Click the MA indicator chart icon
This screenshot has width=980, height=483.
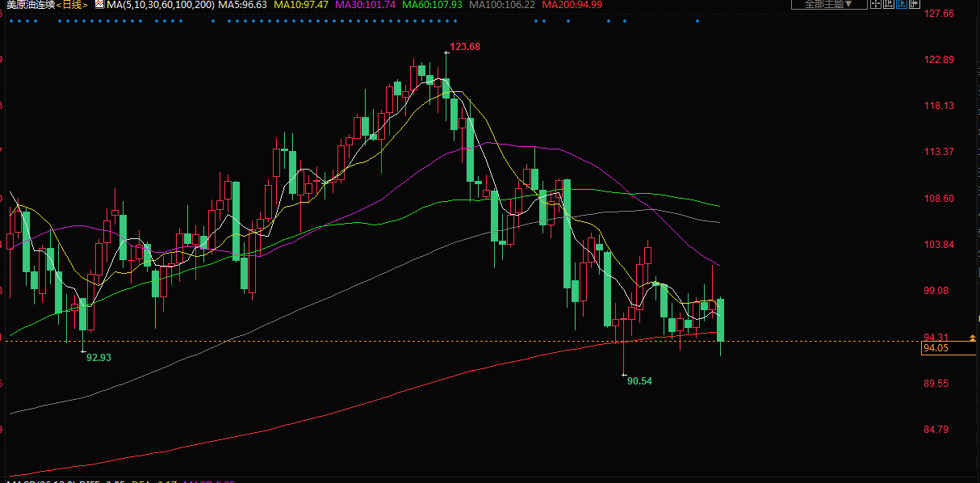pyautogui.click(x=99, y=5)
